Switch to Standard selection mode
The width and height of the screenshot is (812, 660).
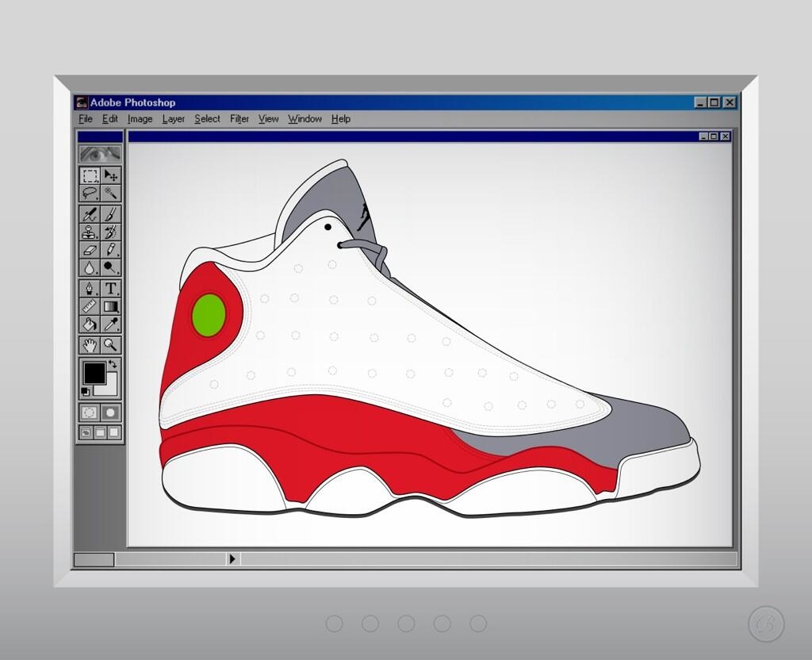click(90, 412)
